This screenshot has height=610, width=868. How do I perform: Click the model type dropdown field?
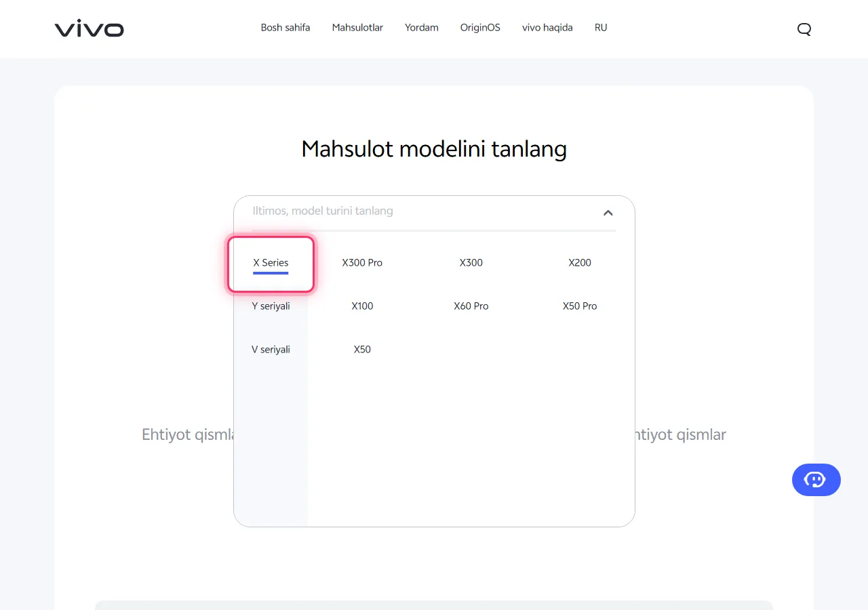point(434,211)
